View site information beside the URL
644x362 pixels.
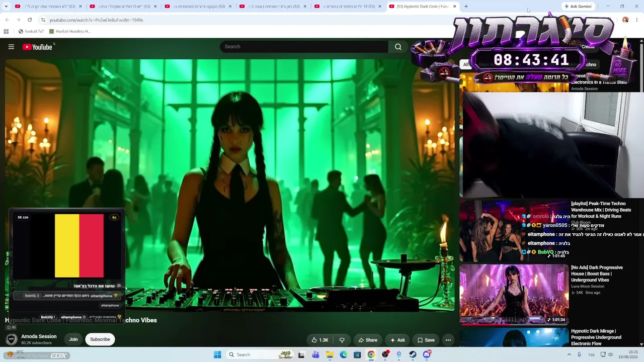[43, 20]
